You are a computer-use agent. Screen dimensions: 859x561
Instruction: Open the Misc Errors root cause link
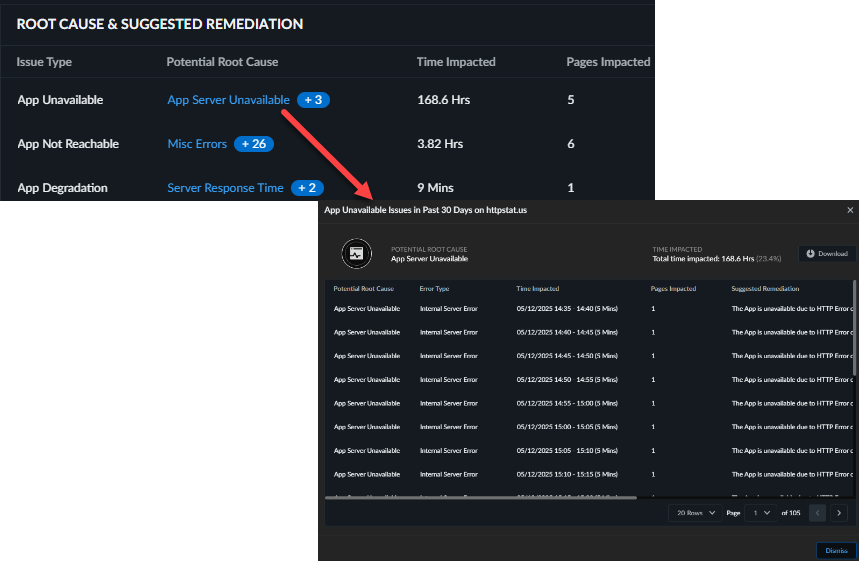197,144
